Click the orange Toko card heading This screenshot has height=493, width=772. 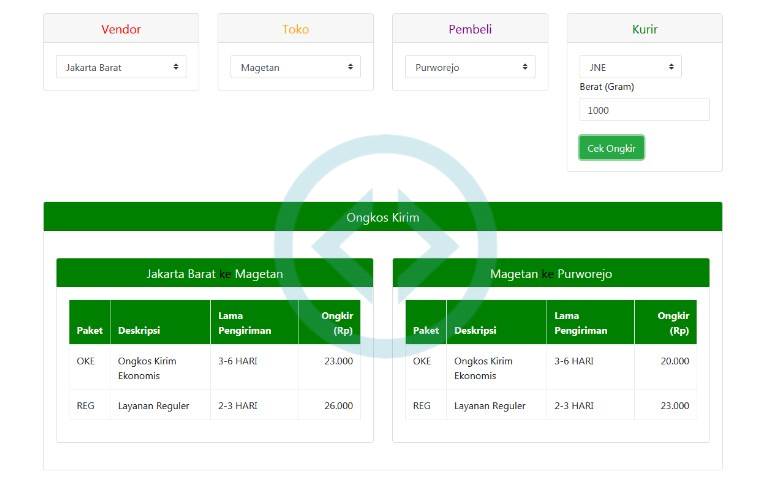click(x=295, y=29)
